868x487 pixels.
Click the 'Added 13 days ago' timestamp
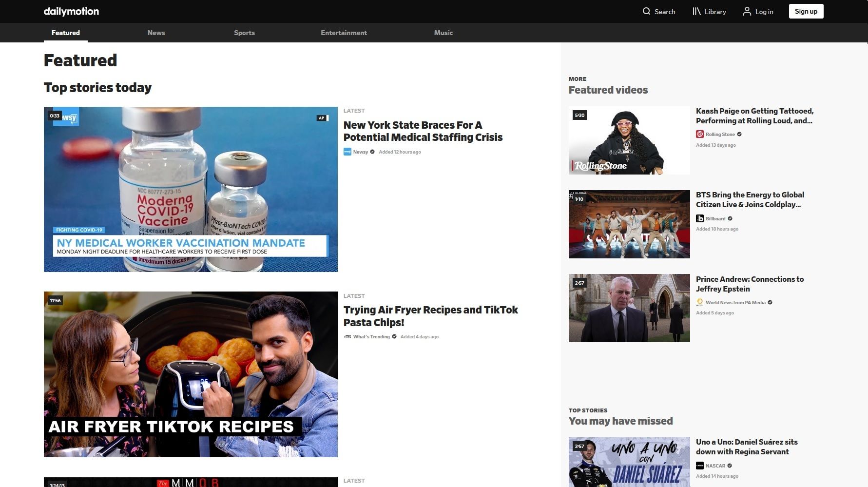pyautogui.click(x=716, y=145)
